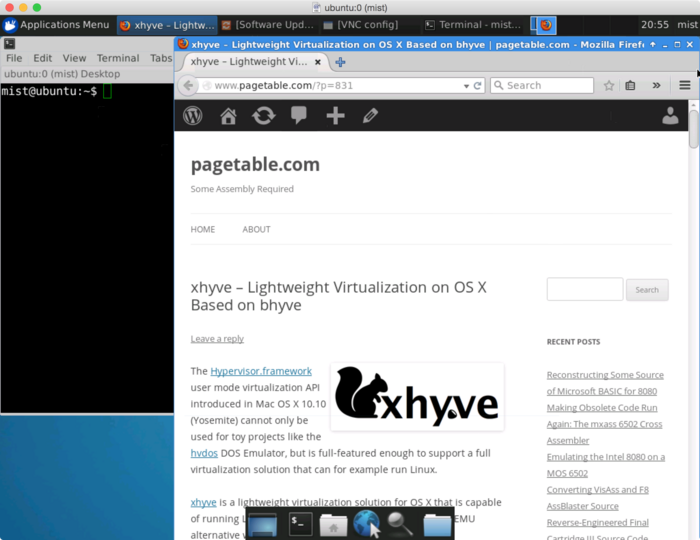The height and width of the screenshot is (540, 700).
Task: Click the plus icon to add new content
Action: [335, 116]
